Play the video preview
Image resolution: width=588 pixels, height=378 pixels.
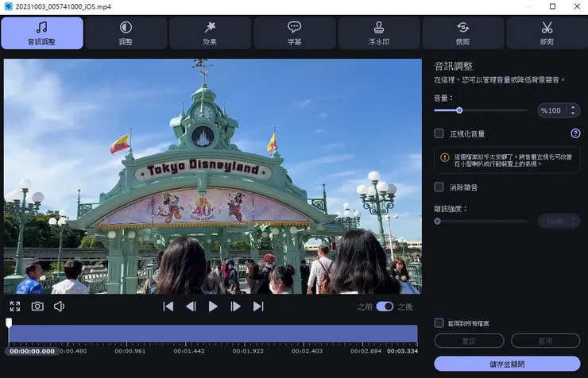coord(213,307)
